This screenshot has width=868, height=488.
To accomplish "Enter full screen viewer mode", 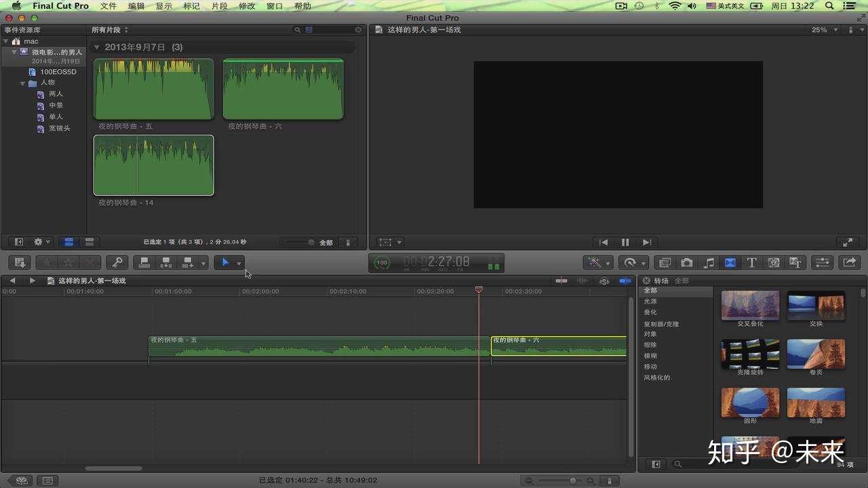I will click(x=848, y=242).
